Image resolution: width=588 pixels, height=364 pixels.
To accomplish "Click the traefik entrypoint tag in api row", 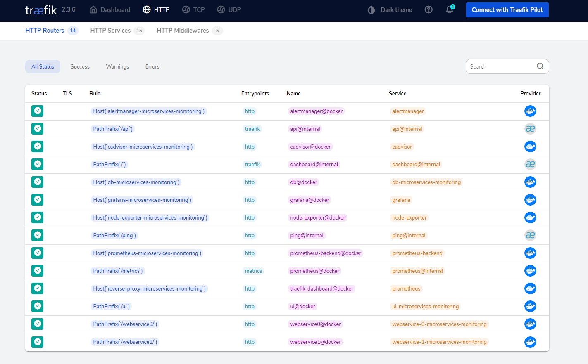I will point(252,129).
